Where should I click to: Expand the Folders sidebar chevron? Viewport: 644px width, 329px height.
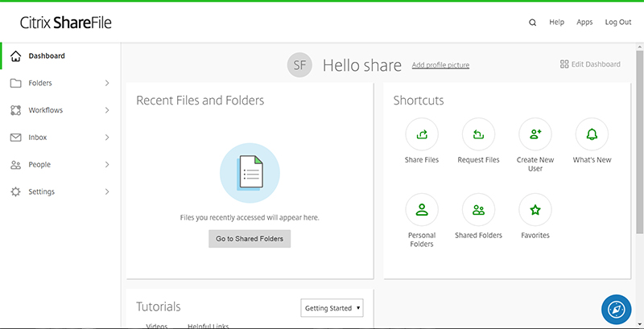click(x=107, y=83)
